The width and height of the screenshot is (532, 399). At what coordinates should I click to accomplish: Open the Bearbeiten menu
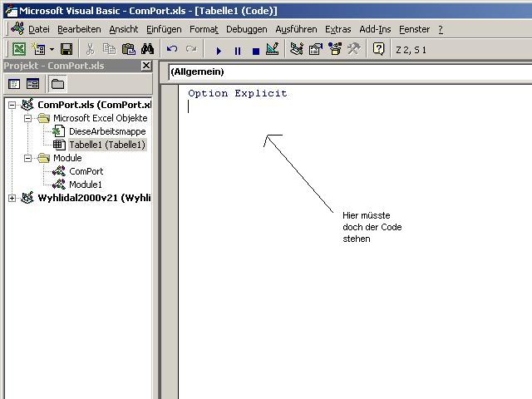79,30
